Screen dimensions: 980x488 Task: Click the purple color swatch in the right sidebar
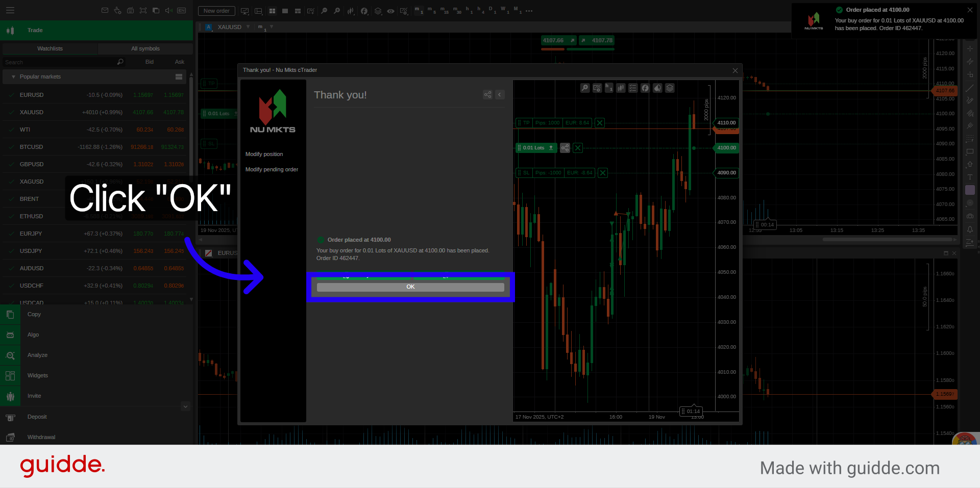pyautogui.click(x=970, y=189)
